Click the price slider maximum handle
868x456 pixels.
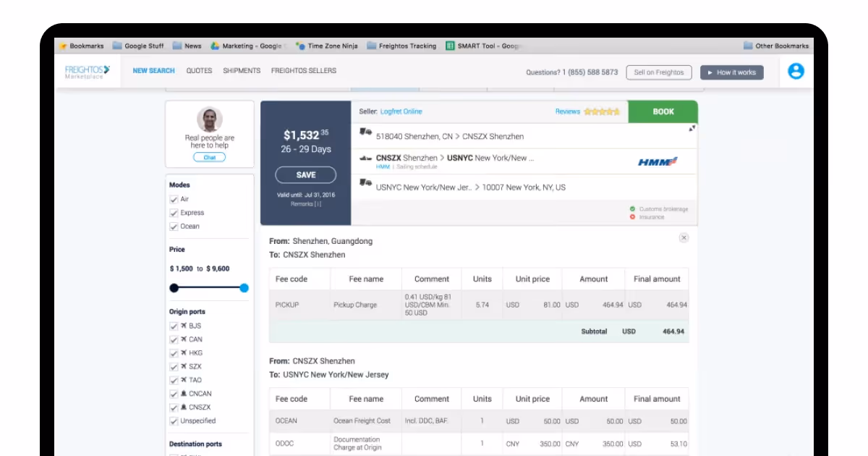(x=244, y=288)
